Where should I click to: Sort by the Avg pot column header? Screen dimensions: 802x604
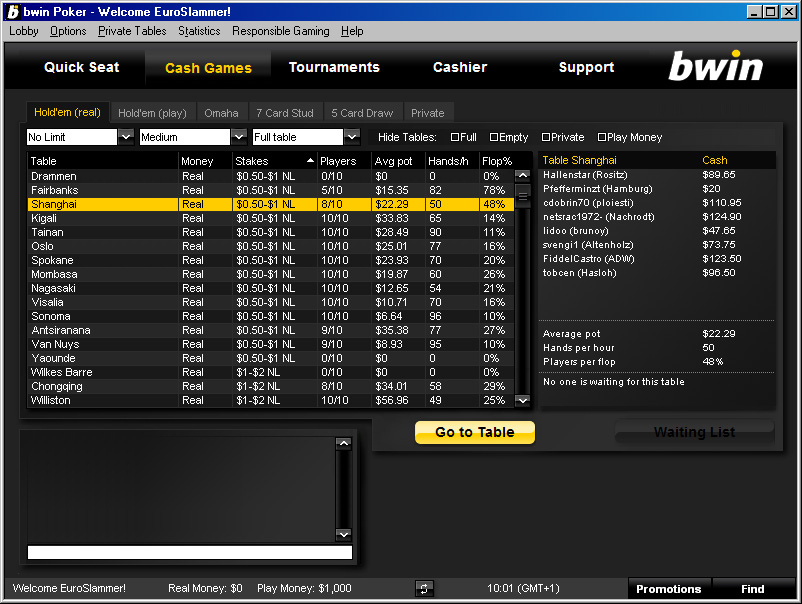[398, 161]
